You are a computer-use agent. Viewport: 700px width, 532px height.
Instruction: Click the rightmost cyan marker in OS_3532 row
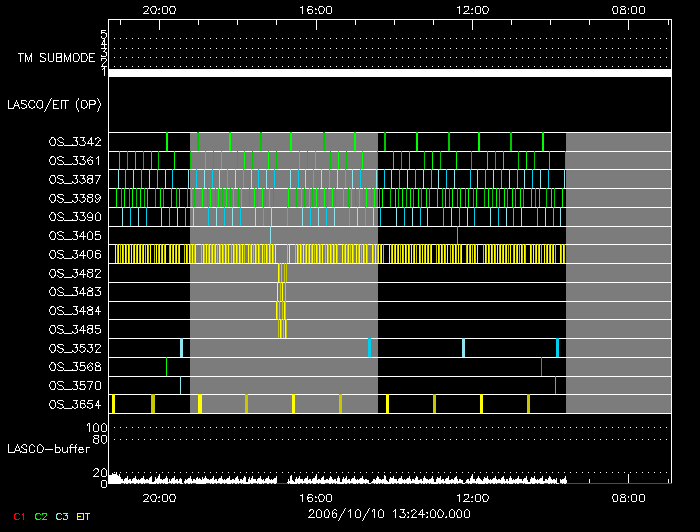(557, 348)
